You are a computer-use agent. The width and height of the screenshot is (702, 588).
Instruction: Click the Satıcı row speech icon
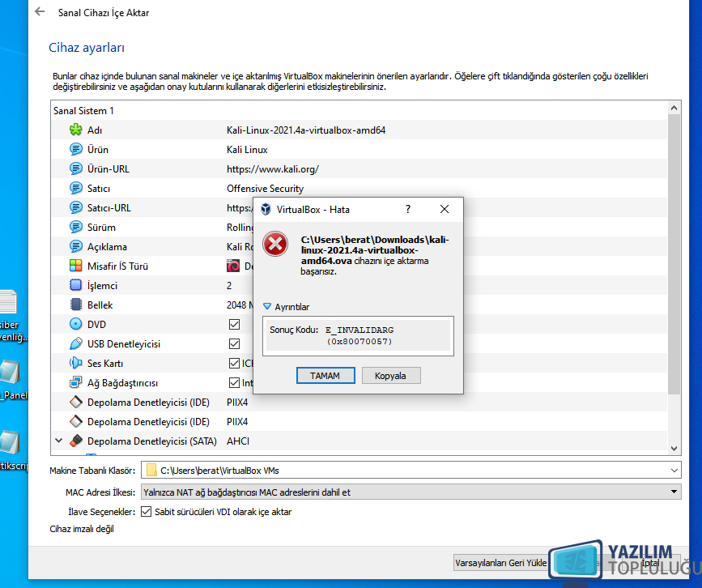(75, 188)
